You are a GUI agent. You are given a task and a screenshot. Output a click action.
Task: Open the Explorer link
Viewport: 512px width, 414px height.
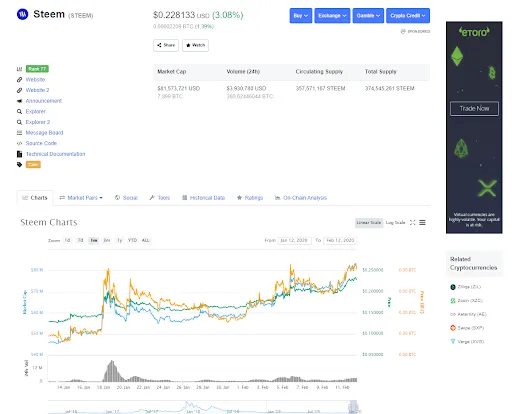point(36,111)
